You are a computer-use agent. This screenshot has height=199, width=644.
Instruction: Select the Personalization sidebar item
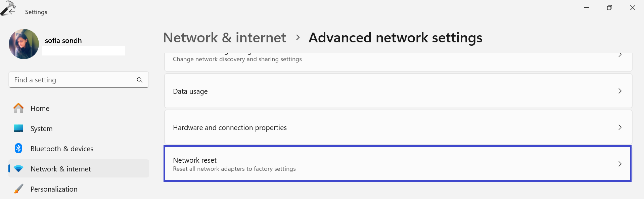click(x=54, y=189)
